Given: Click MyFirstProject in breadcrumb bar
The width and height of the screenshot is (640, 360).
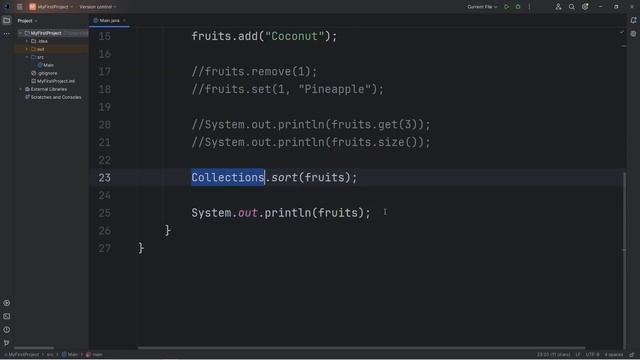Looking at the screenshot, I should point(22,355).
